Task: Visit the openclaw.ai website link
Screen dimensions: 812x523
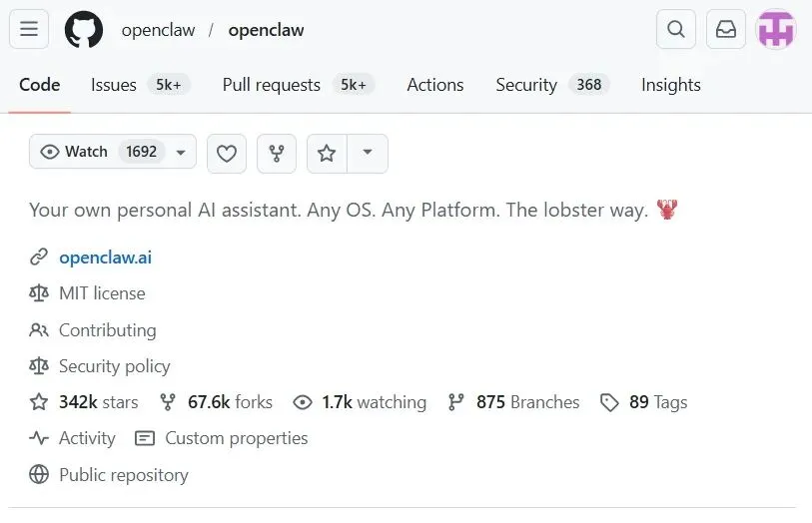Action: [105, 258]
